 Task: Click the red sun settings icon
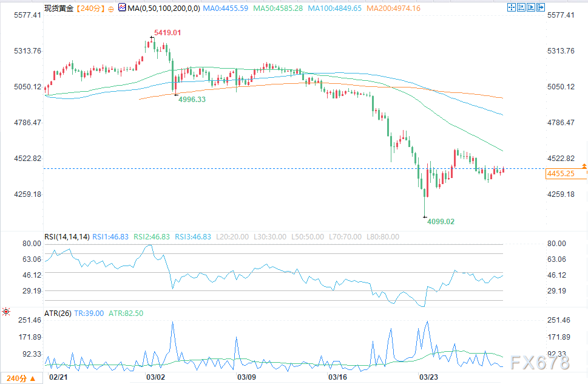click(6, 312)
